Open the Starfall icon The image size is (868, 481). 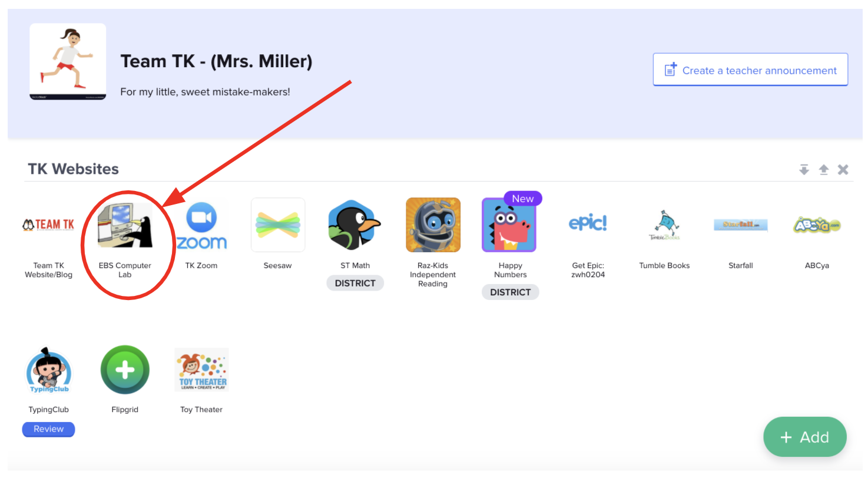tap(741, 225)
